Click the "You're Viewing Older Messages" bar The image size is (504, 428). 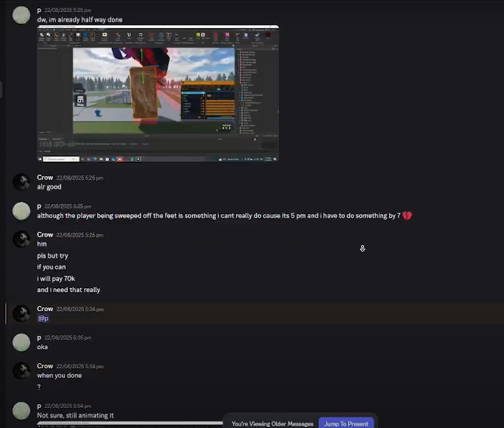272,424
